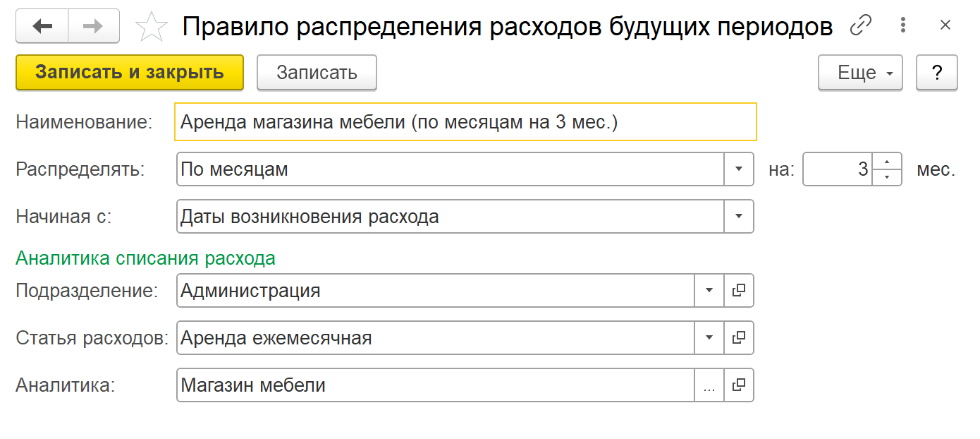Decrease the months count with the down arrow
The image size is (980, 439).
(888, 177)
